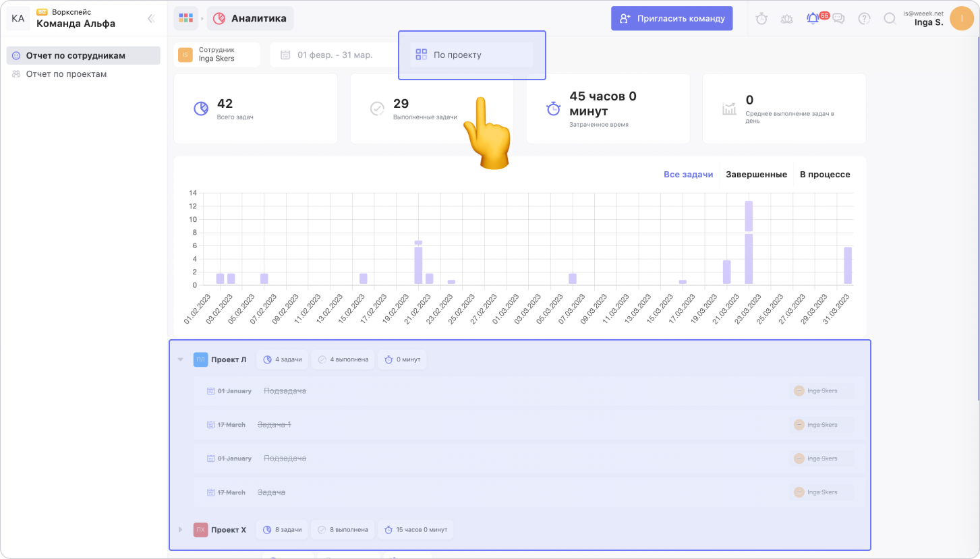Click the Пригласить команду button
This screenshot has height=559, width=980.
tap(672, 18)
